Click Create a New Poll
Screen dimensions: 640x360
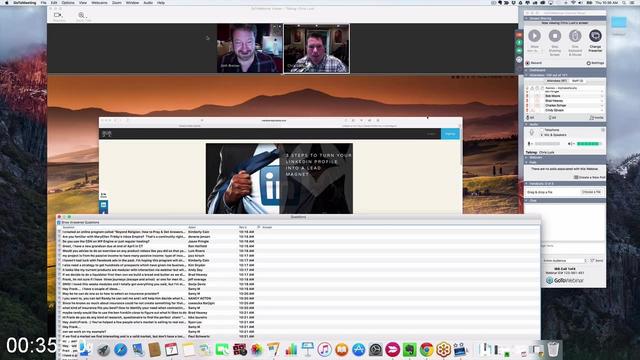pyautogui.click(x=589, y=177)
